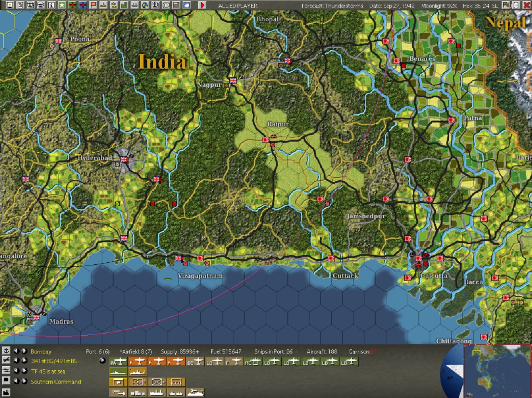Viewport: 532px width, 398px height.
Task: Click the British flag base at Hyderabad
Action: [124, 160]
